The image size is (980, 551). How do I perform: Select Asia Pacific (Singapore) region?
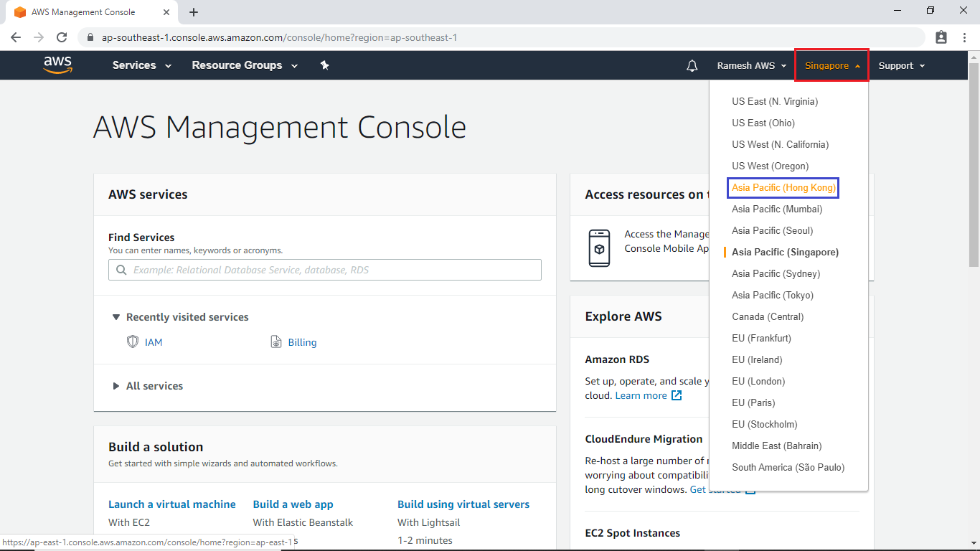pyautogui.click(x=786, y=252)
